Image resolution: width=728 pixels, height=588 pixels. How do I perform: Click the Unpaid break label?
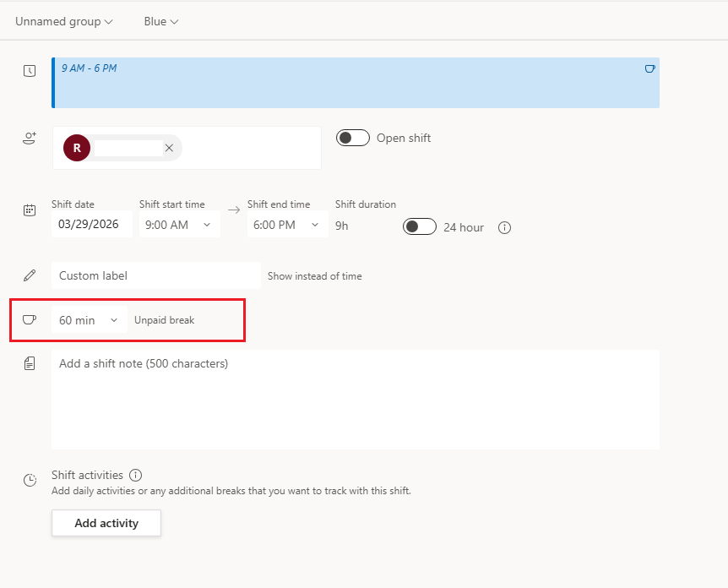point(165,320)
